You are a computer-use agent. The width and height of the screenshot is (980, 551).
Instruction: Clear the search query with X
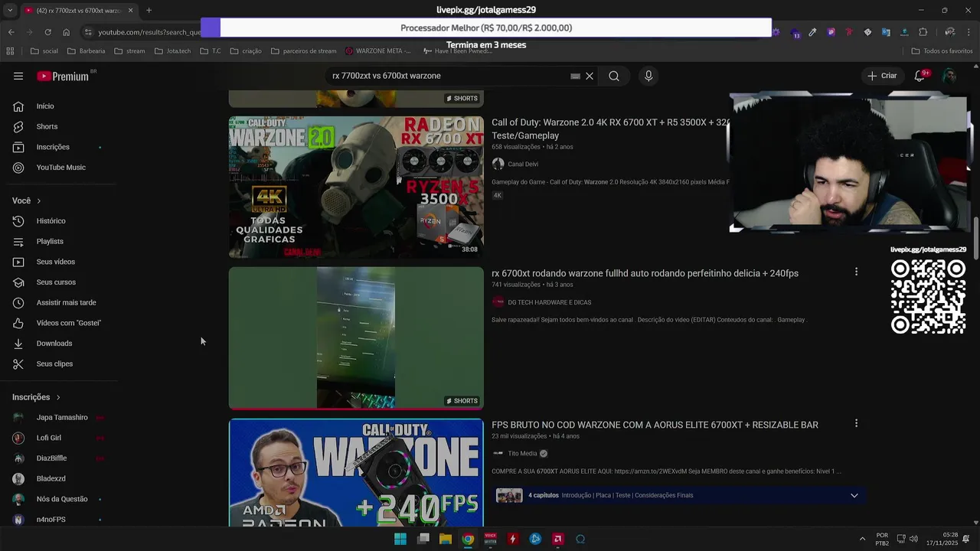tap(590, 76)
